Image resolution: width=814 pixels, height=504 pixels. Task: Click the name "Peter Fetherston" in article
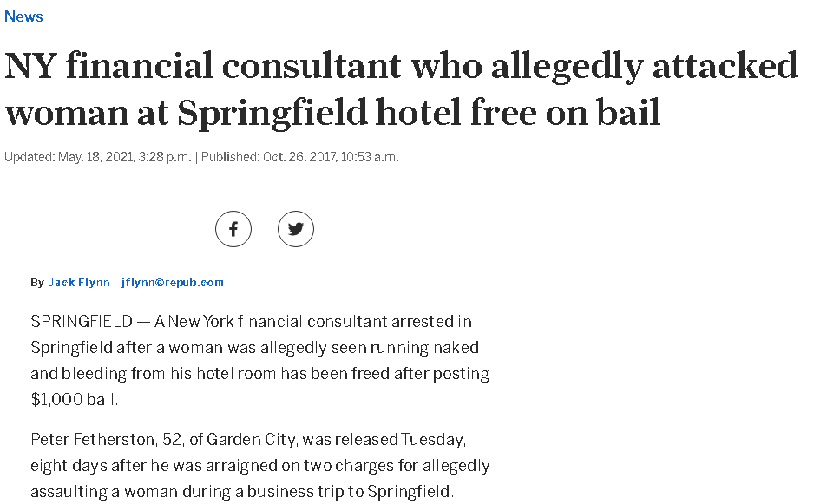click(93, 440)
